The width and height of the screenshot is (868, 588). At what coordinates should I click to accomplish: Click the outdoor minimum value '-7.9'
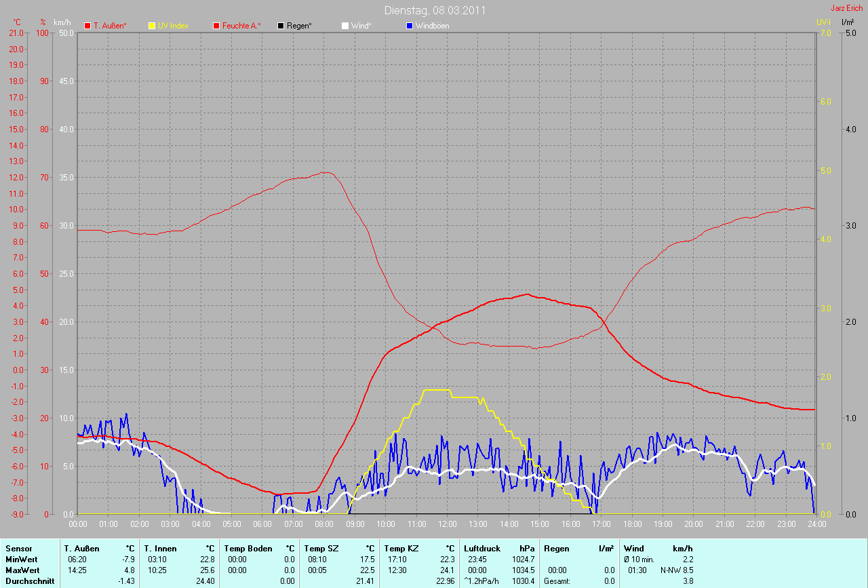click(x=129, y=560)
